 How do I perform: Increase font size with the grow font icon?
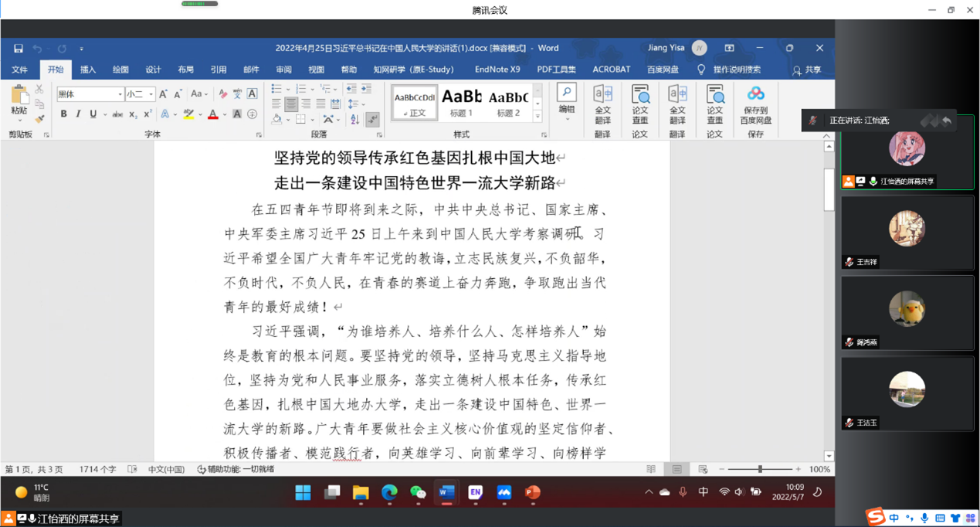[163, 93]
